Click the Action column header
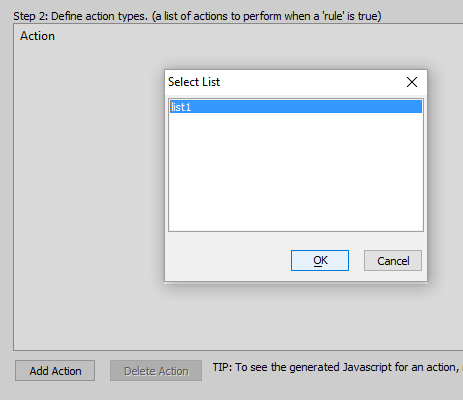The width and height of the screenshot is (463, 400). click(x=37, y=36)
